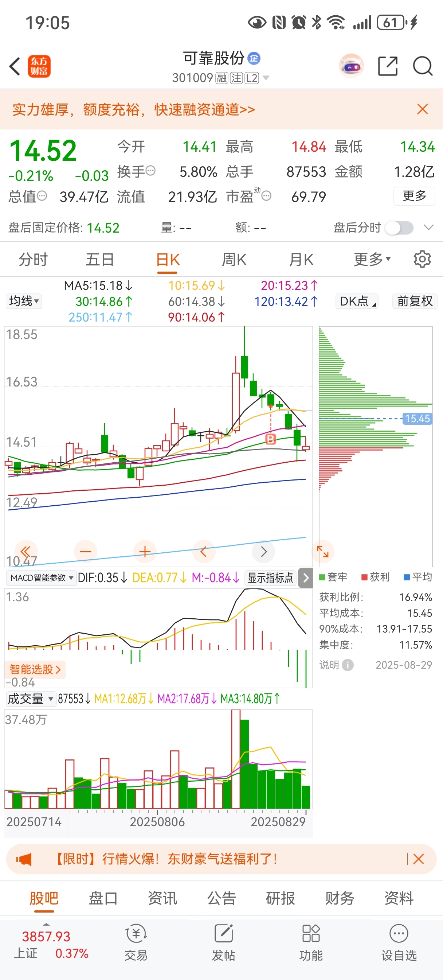Tap the 套牢 green legend swatch
This screenshot has height=980, width=443.
point(322,577)
